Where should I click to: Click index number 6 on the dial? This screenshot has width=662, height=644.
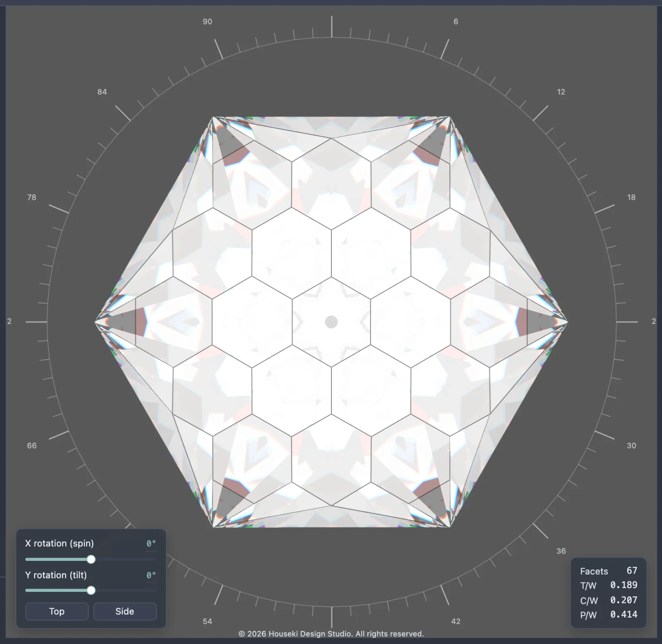(456, 22)
